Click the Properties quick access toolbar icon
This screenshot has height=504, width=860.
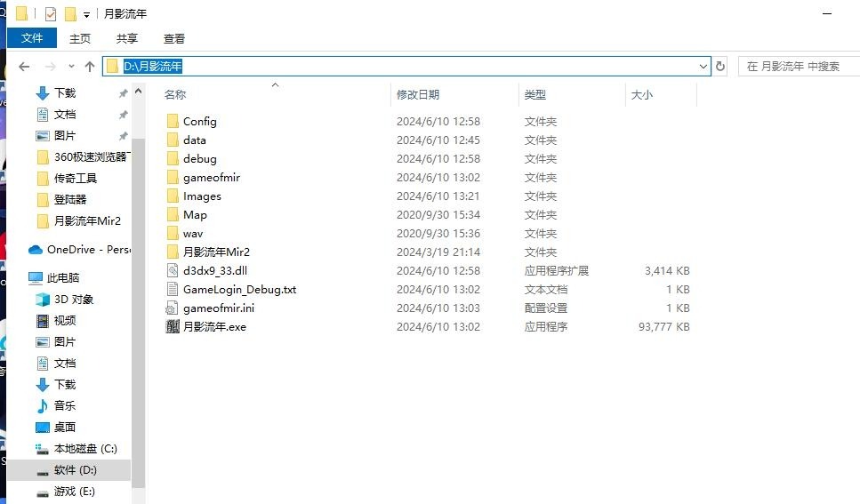tap(51, 13)
